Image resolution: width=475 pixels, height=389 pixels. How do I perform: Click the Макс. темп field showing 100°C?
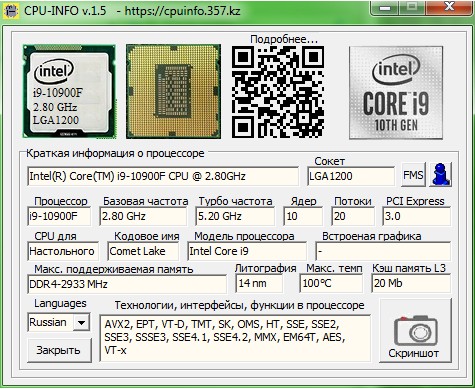pos(331,284)
